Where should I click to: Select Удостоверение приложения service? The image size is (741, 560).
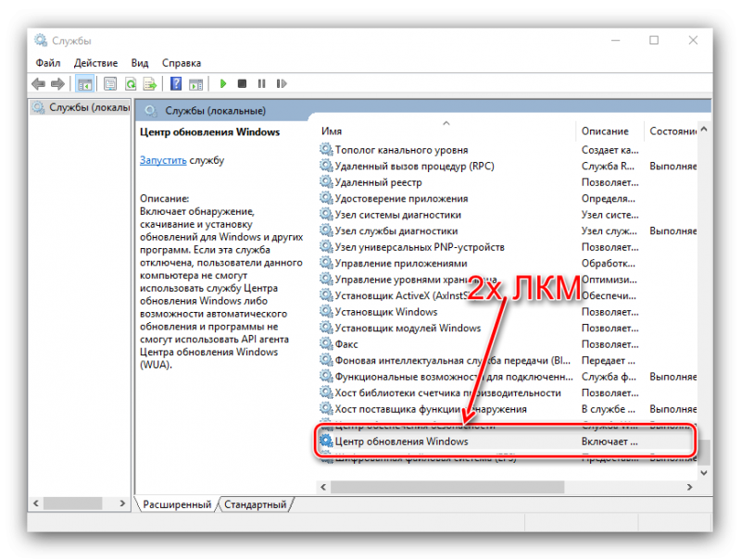tap(401, 198)
